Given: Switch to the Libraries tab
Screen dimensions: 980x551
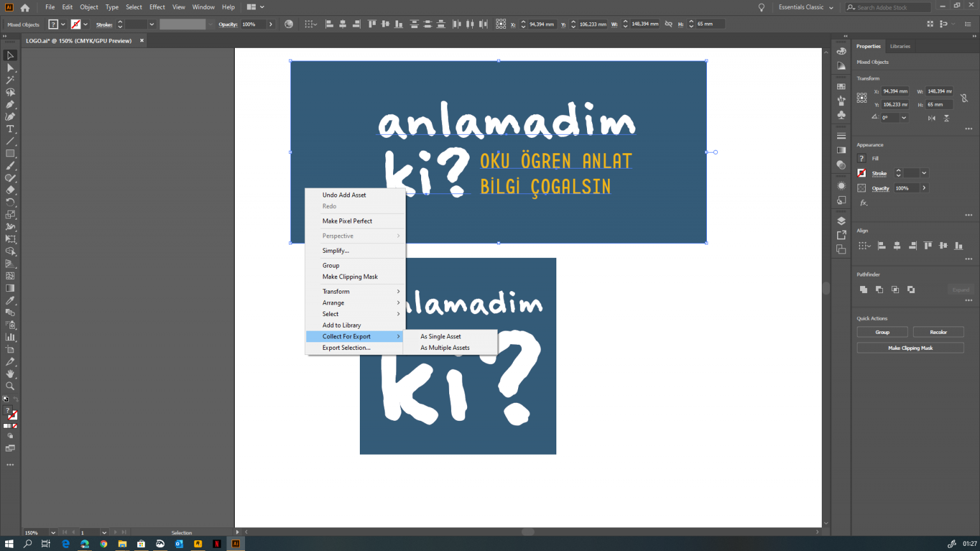Looking at the screenshot, I should coord(900,46).
